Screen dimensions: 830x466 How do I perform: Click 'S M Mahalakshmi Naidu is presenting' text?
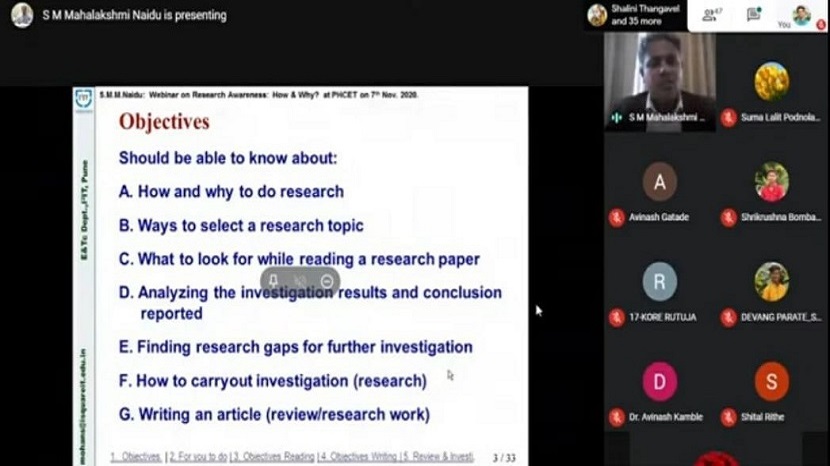coord(134,15)
